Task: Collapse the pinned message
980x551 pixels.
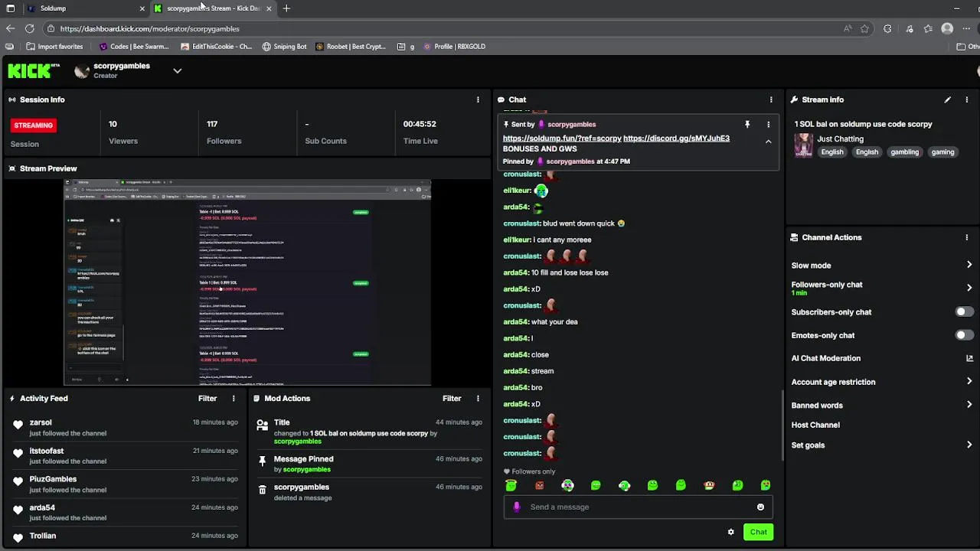Action: click(x=768, y=142)
